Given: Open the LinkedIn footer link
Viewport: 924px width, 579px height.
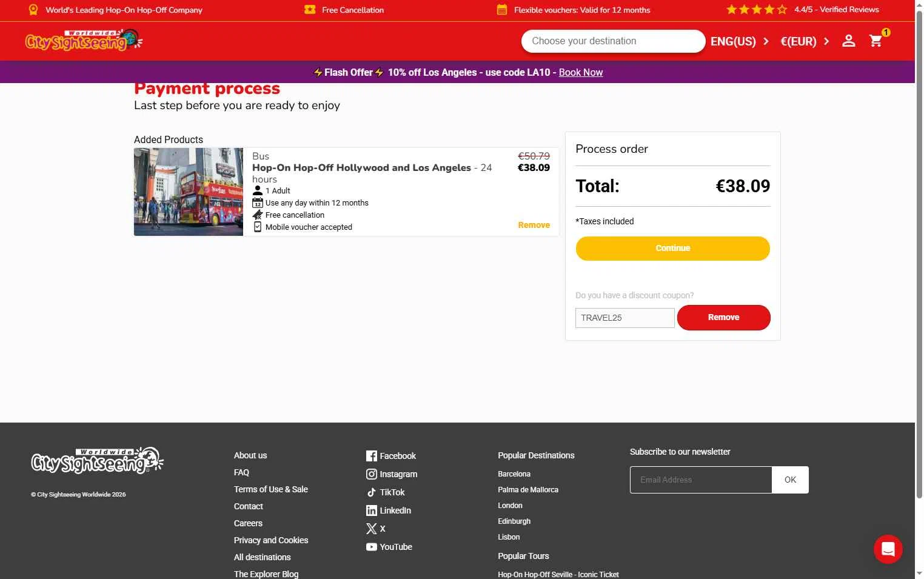Looking at the screenshot, I should 389,510.
